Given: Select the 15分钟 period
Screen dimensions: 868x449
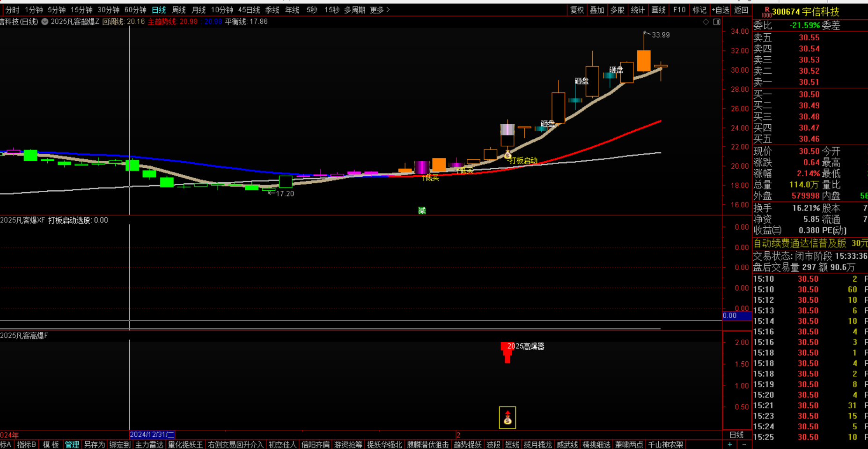Looking at the screenshot, I should 81,10.
